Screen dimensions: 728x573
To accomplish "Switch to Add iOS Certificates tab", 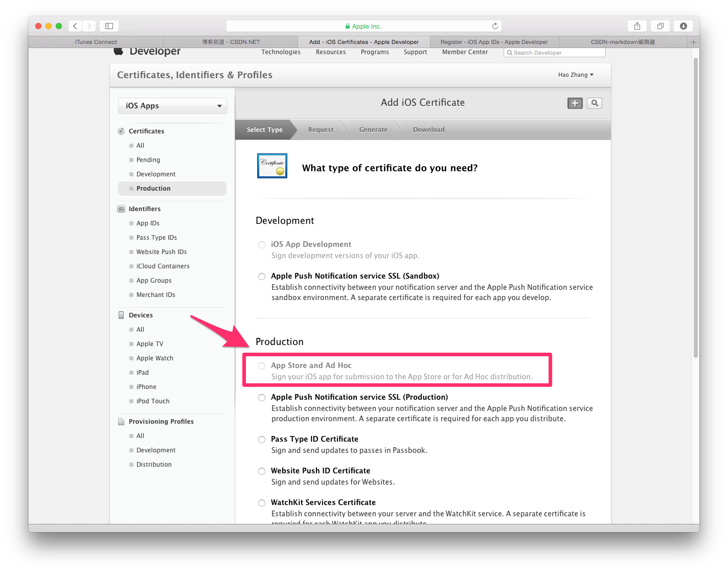I will (x=364, y=42).
